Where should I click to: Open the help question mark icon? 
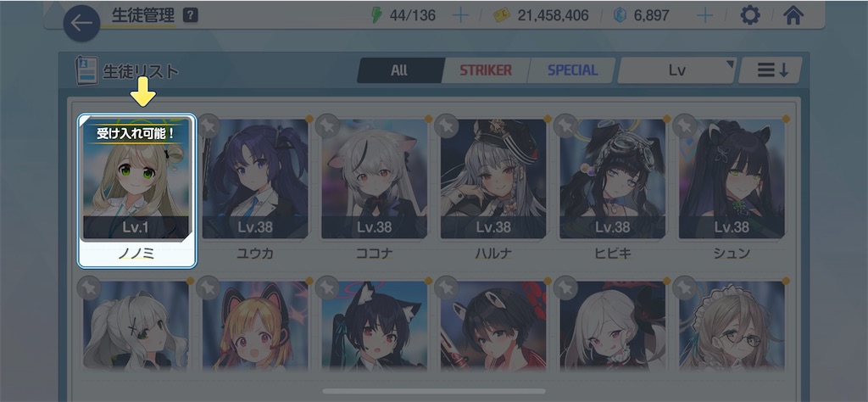191,16
